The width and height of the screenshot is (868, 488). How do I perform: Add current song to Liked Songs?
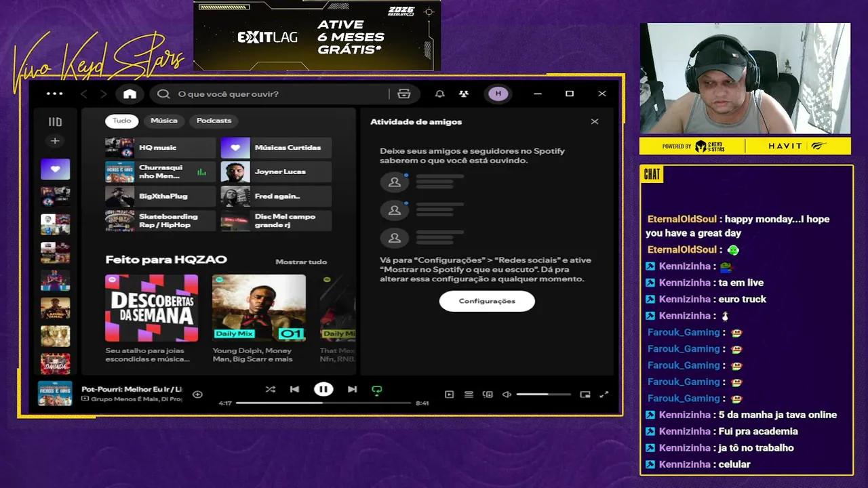click(x=197, y=394)
